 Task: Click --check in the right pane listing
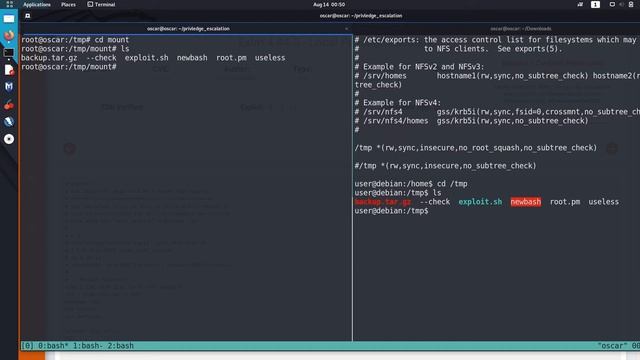(x=435, y=202)
